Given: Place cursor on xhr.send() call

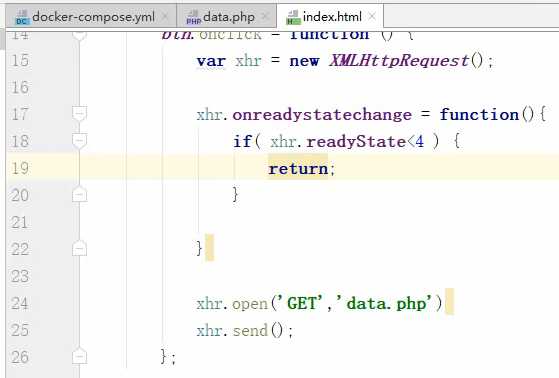Looking at the screenshot, I should click(245, 331).
